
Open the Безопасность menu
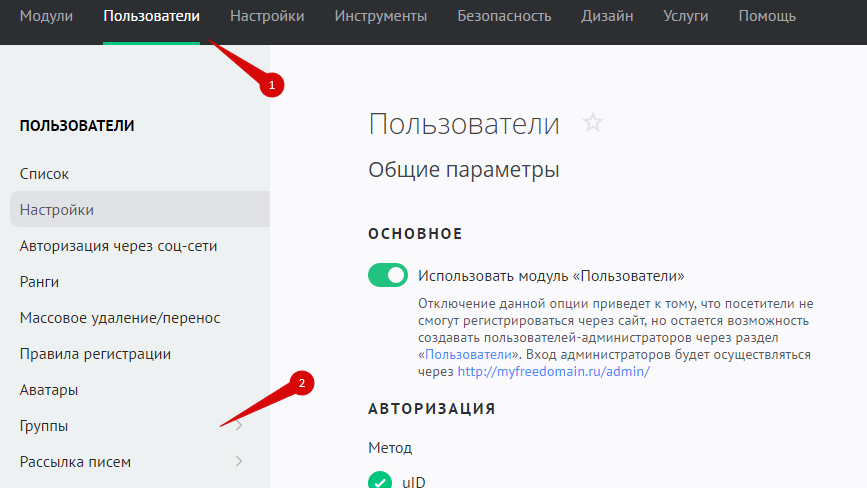pos(504,16)
